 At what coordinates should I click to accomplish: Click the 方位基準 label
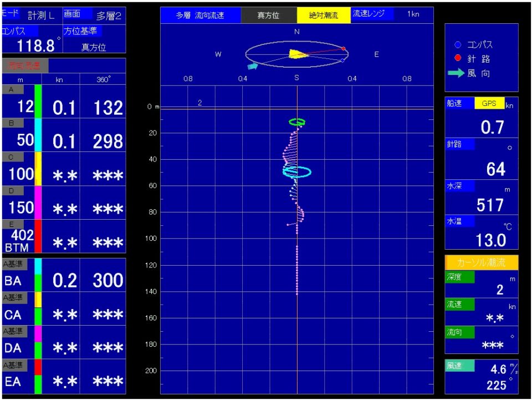[82, 31]
